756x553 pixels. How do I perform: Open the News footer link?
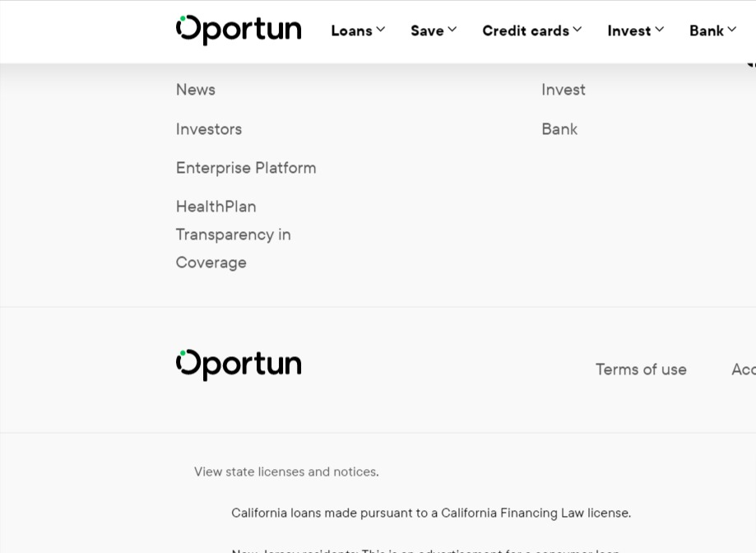pos(195,89)
